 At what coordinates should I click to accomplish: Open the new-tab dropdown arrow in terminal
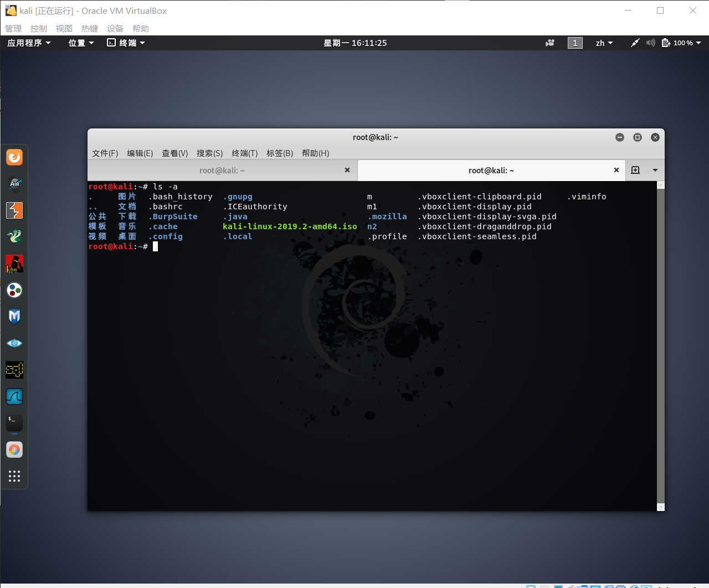pyautogui.click(x=655, y=170)
